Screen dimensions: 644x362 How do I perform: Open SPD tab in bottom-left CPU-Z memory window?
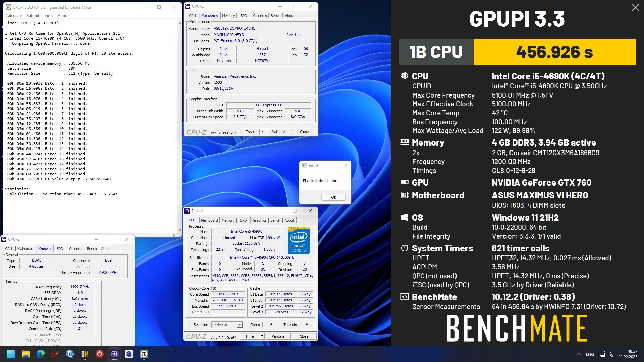[x=60, y=249]
